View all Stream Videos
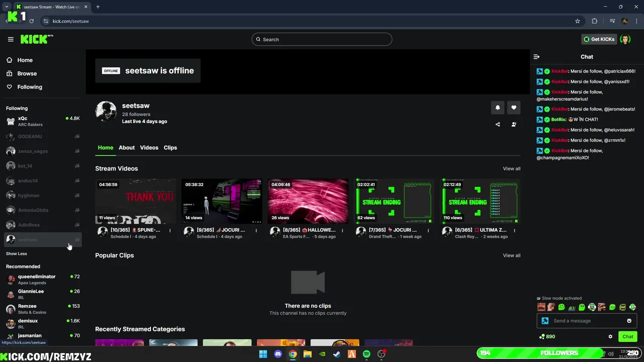This screenshot has width=644, height=362. point(511,168)
